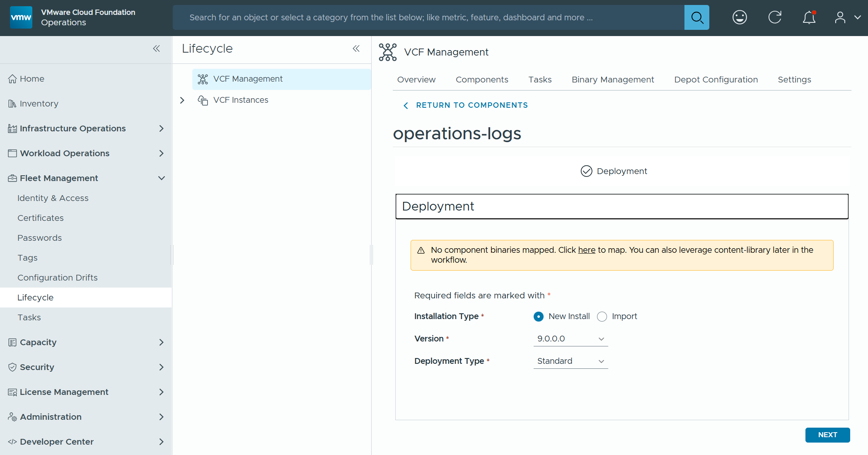The height and width of the screenshot is (455, 868).
Task: Click the Inventory sidebar icon
Action: click(12, 103)
